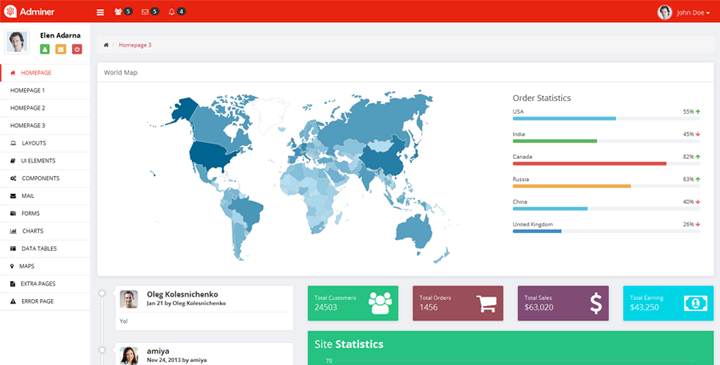The width and height of the screenshot is (720, 365).
Task: Open the bell alerts icon in header
Action: tap(177, 11)
